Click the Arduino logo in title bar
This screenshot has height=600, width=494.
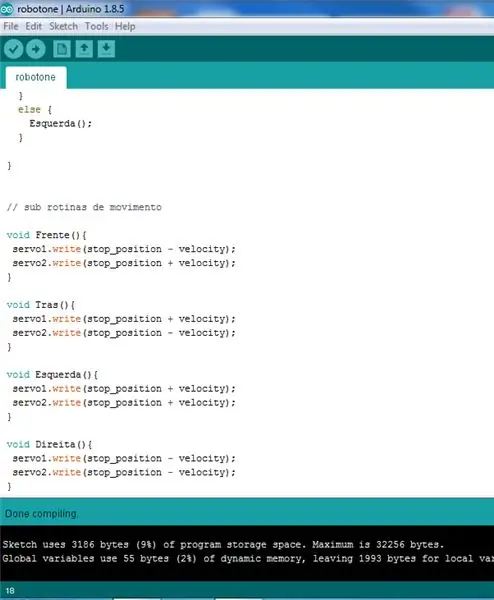point(7,9)
